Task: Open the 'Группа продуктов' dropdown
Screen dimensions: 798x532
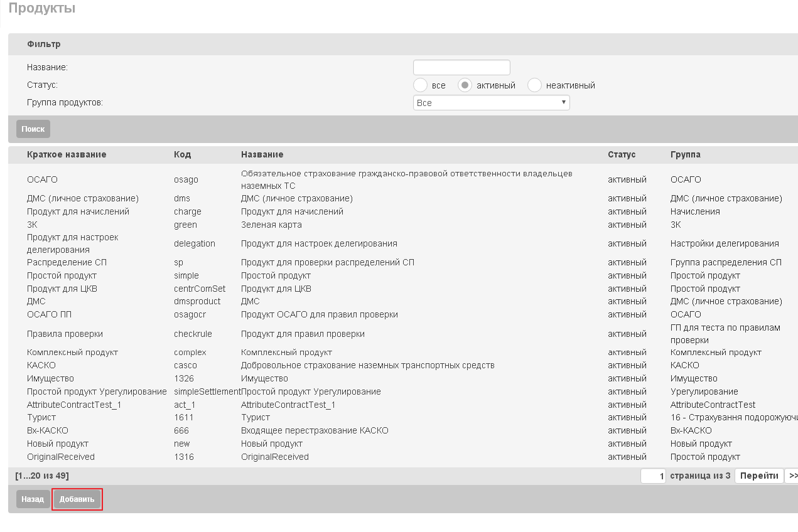Action: tap(492, 102)
